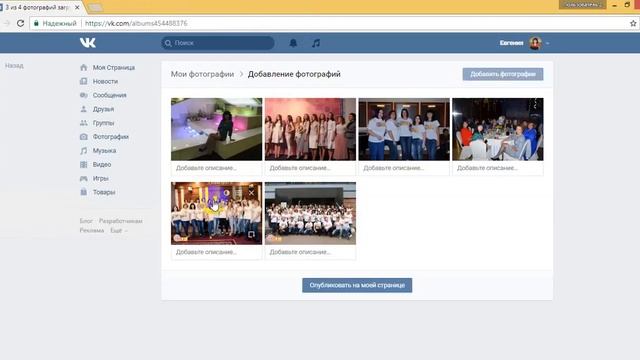Reload the page in browser
Screen dimensions: 640x360
pyautogui.click(x=20, y=23)
